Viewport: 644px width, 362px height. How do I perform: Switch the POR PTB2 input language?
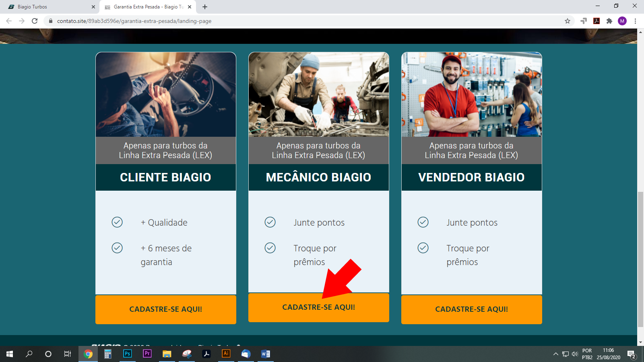point(587,354)
